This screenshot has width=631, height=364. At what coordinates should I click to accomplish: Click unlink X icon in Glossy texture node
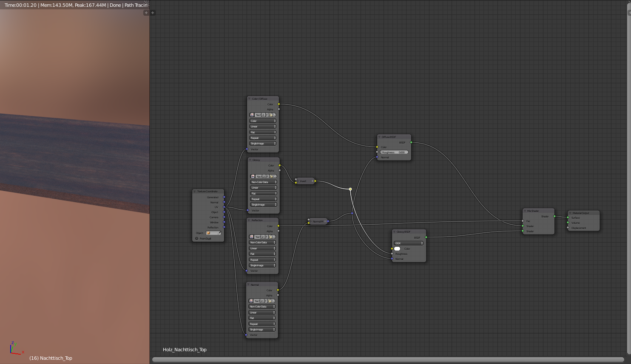(275, 176)
